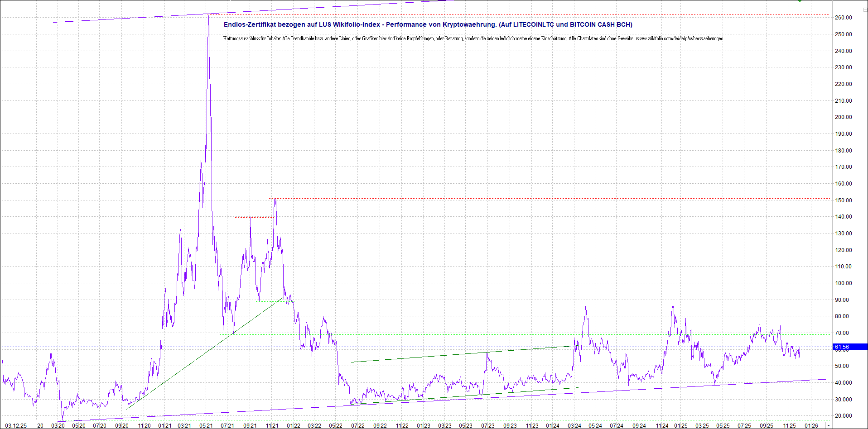
Task: Select the red dashed line near 260.00
Action: 544,15
